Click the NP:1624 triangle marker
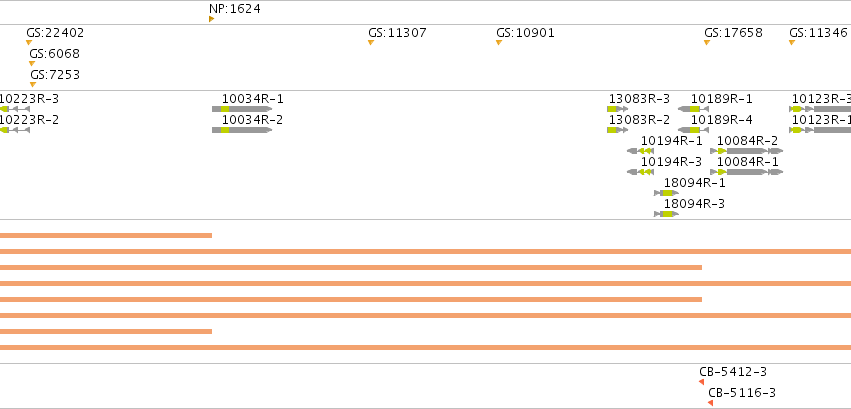The width and height of the screenshot is (851, 409). [211, 19]
